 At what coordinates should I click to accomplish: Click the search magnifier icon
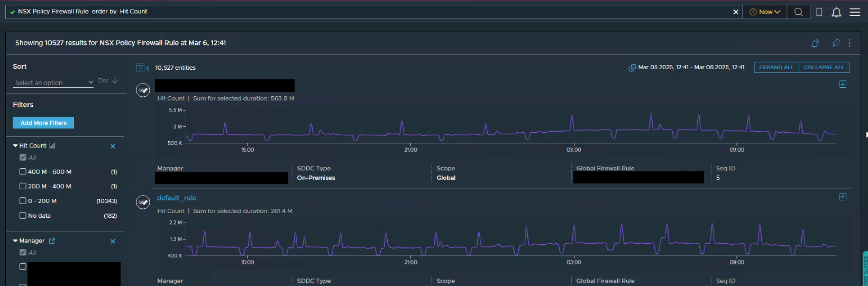tap(798, 12)
